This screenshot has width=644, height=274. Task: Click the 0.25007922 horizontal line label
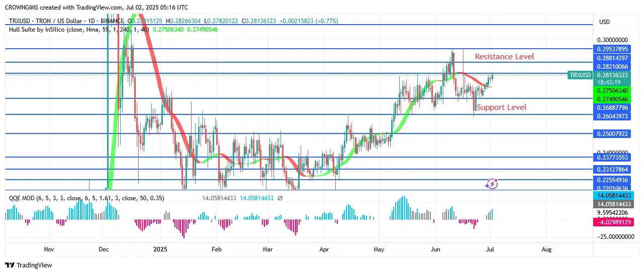point(611,134)
